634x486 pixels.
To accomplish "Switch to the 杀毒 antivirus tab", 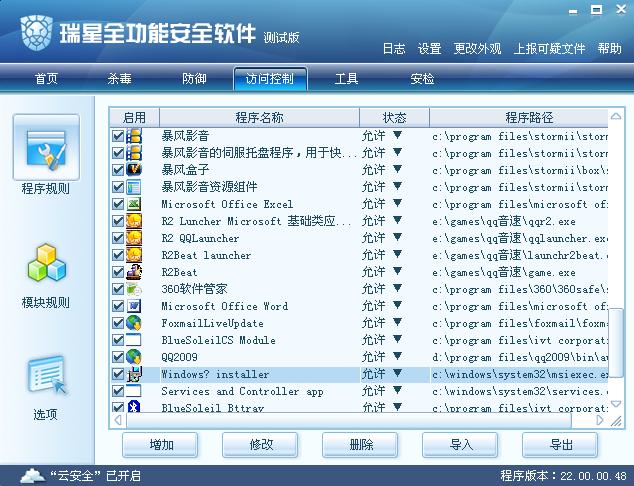I will 120,78.
